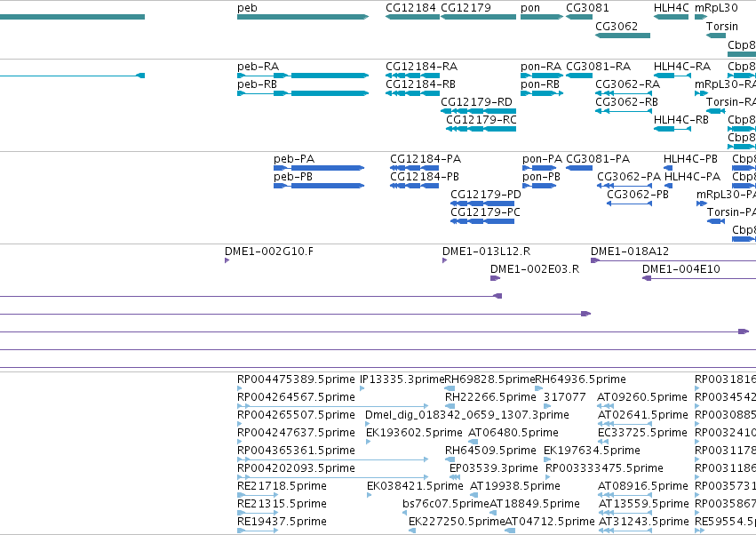756x535 pixels.
Task: Click the RP004475389.5prime EST
Action: pyautogui.click(x=239, y=388)
